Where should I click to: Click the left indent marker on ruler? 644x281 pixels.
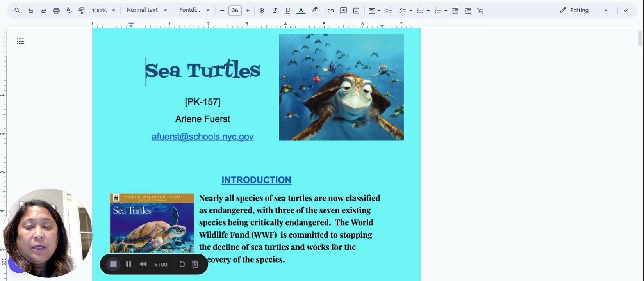point(131,25)
